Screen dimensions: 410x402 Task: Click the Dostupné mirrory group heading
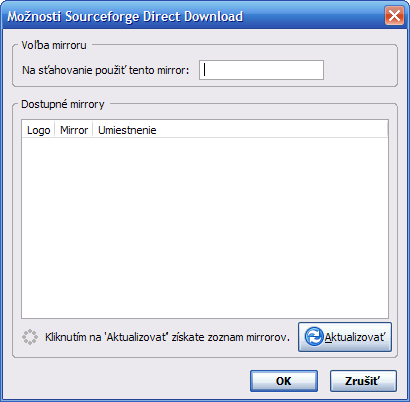(63, 104)
